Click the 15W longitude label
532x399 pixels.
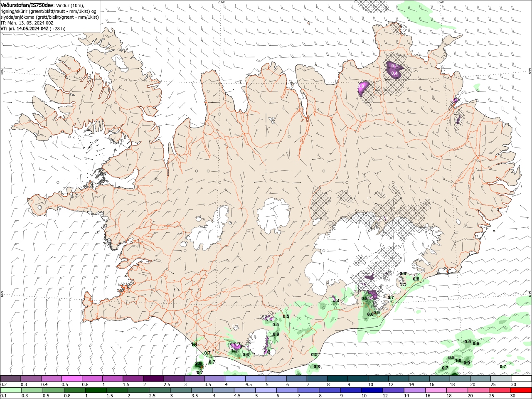click(x=440, y=2)
